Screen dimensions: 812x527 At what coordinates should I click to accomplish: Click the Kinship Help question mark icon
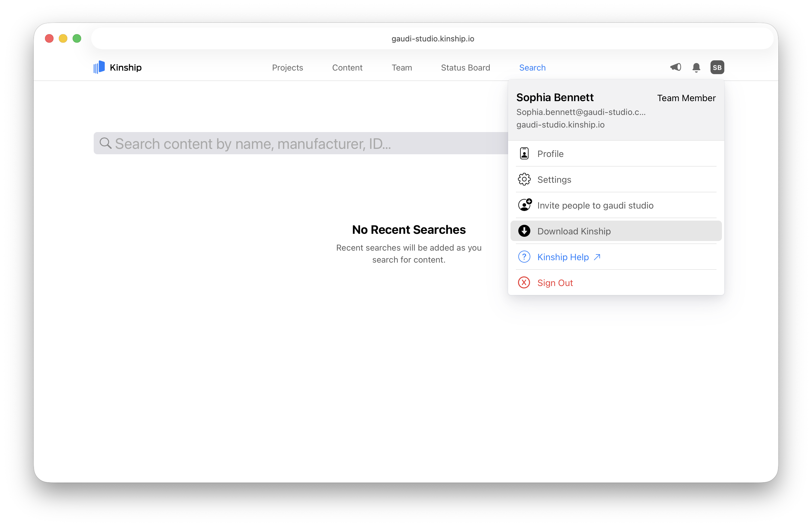tap(524, 257)
